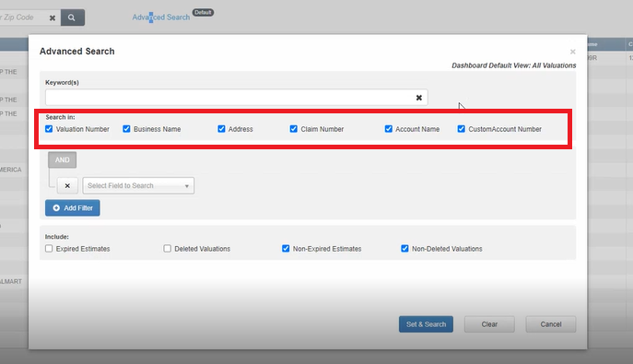Click the Cancel button
The image size is (633, 364).
(551, 324)
